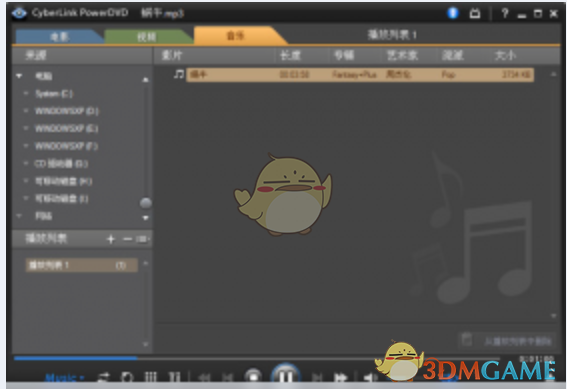Toggle repeat playback
Viewport: 567px width, 389px height.
coord(127,377)
